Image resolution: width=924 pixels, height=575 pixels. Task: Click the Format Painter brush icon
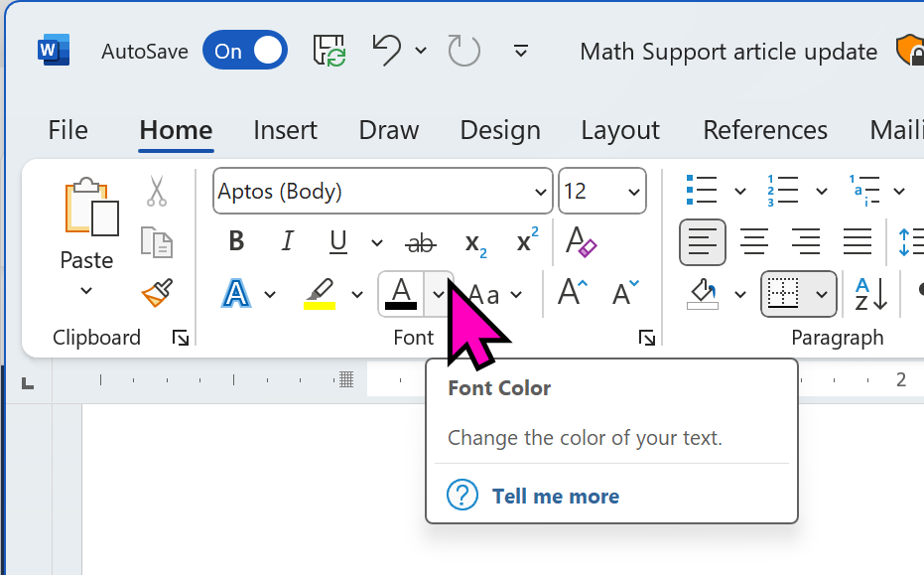(157, 294)
